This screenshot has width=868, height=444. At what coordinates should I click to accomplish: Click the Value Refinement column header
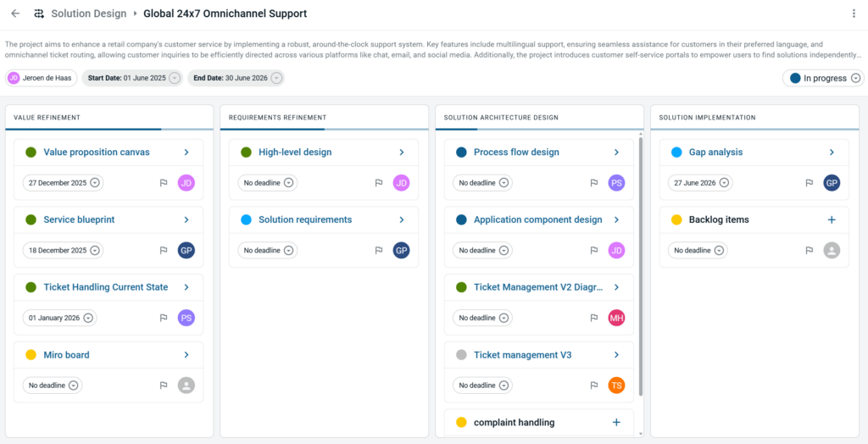pos(47,118)
